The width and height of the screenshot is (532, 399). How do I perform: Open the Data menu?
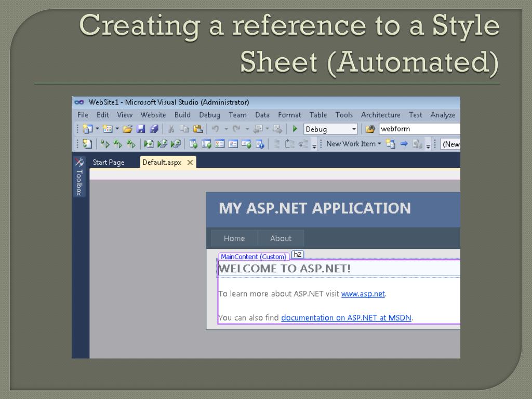click(x=262, y=115)
